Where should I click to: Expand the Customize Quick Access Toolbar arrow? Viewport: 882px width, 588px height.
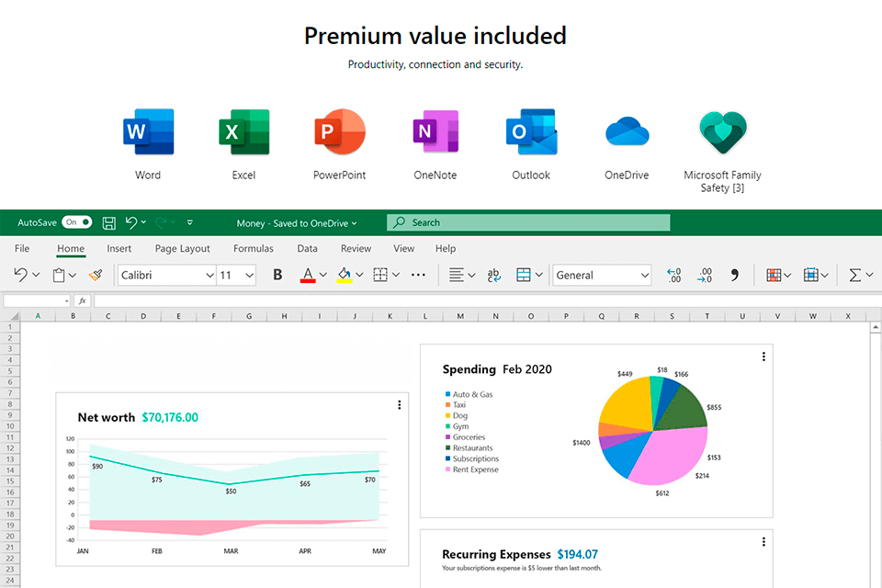pyautogui.click(x=190, y=223)
